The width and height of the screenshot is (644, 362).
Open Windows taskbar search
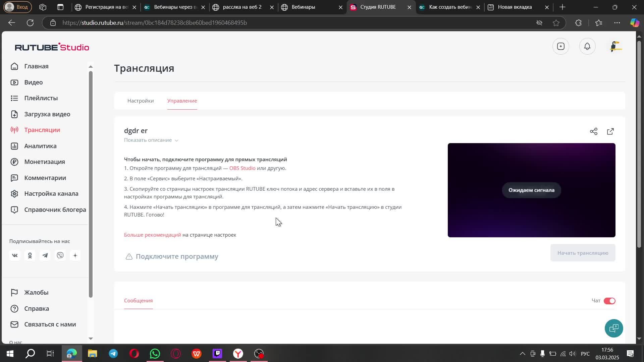click(x=31, y=354)
